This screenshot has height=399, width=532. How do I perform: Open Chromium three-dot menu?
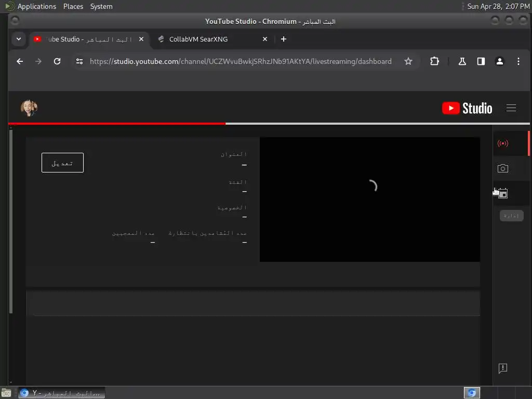click(518, 61)
